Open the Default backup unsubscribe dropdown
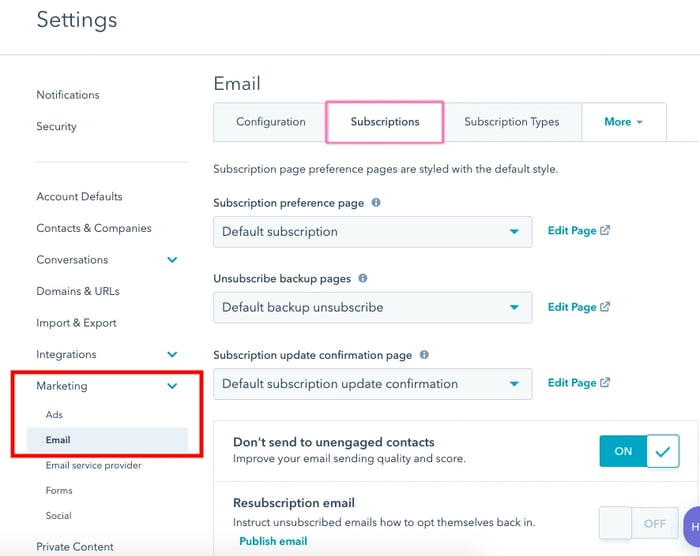This screenshot has width=700, height=556. (x=372, y=308)
